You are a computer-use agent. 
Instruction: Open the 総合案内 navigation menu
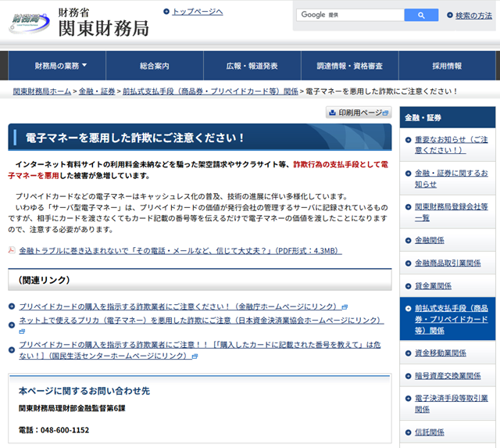point(155,66)
